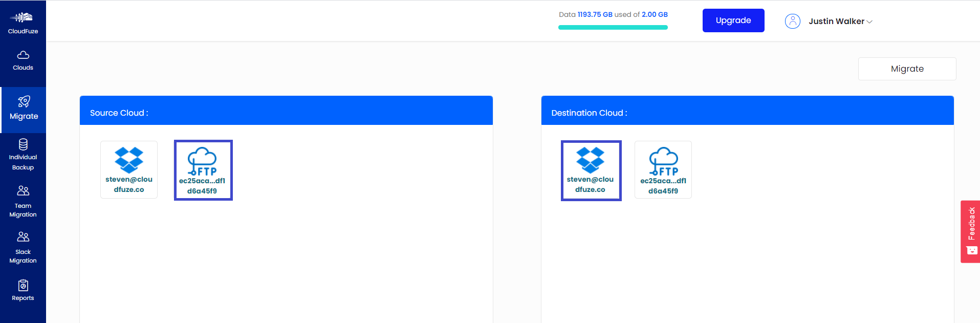Click the Individual Backup label
Image resolution: width=980 pixels, height=323 pixels.
[23, 162]
